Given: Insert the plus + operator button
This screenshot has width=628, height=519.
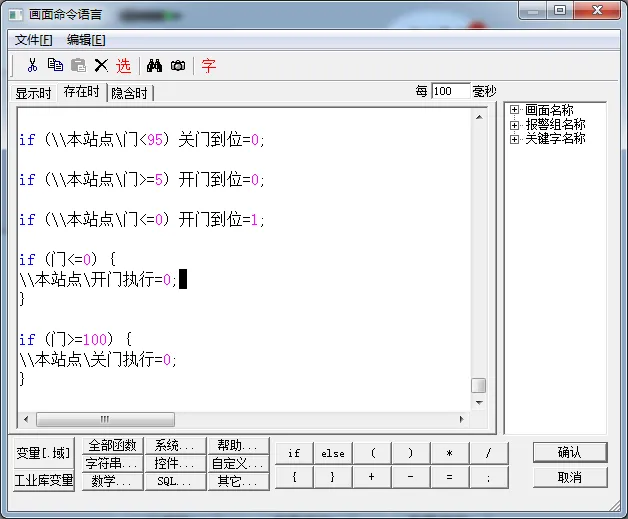Looking at the screenshot, I should click(372, 477).
